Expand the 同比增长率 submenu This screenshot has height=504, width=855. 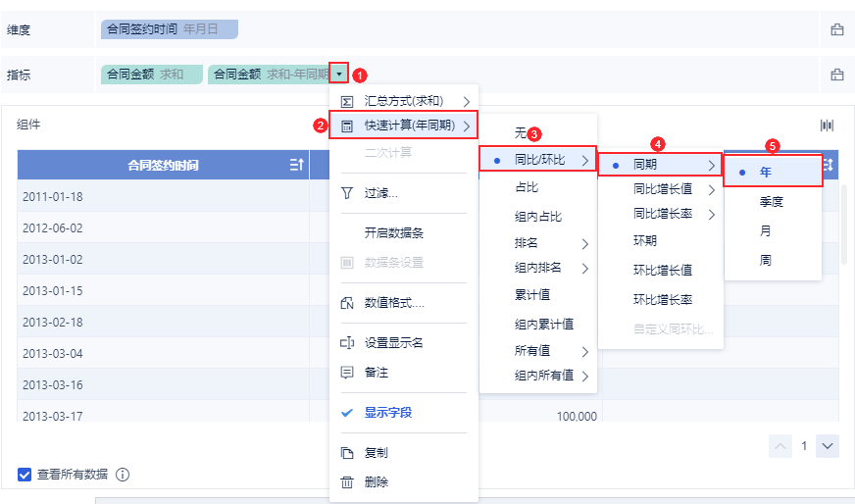coord(663,214)
